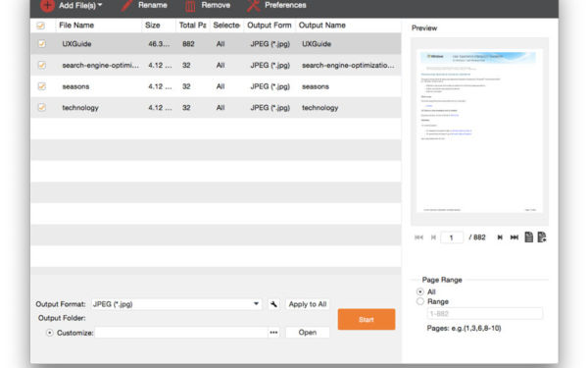
Task: Select the Customize output folder radio button
Action: 50,333
